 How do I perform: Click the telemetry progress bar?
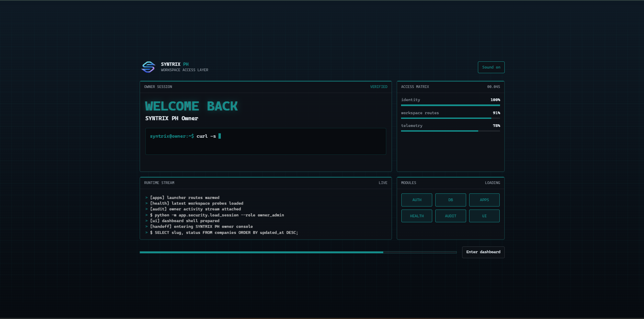pos(450,131)
